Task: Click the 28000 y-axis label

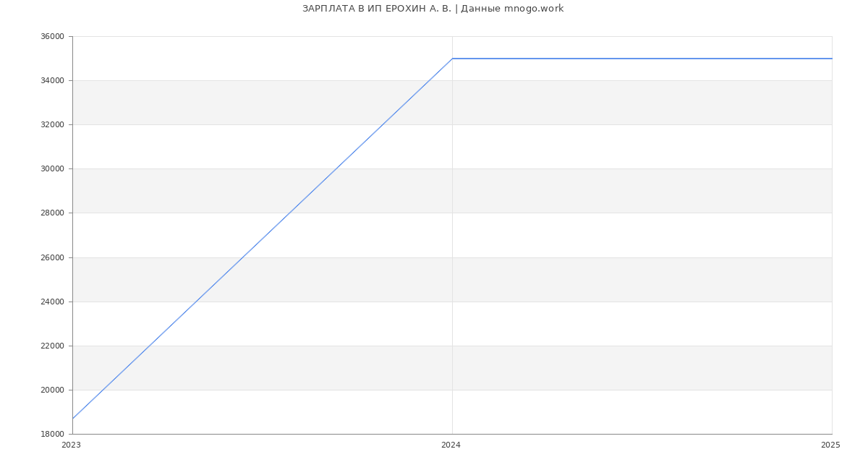Action: 54,213
